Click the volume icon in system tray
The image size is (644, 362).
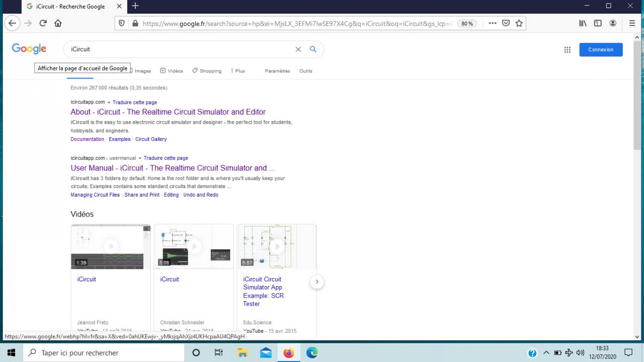(580, 352)
